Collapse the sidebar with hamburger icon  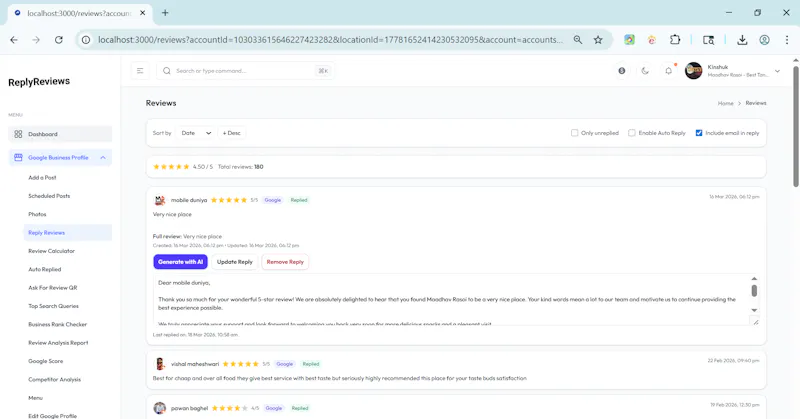tap(140, 71)
